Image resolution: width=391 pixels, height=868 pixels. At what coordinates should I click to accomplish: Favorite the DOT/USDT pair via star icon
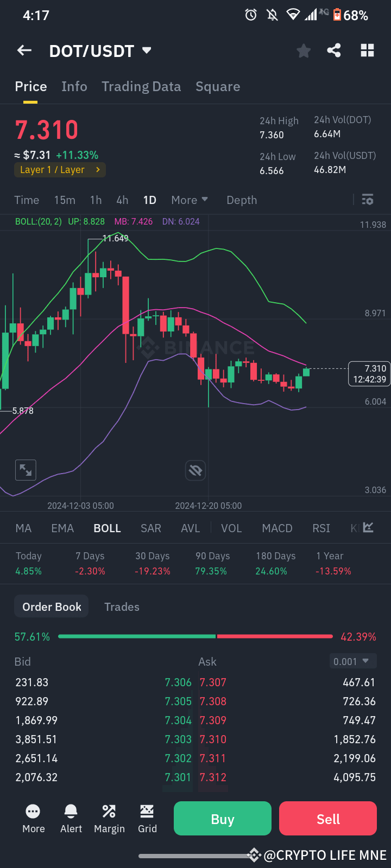[x=303, y=50]
